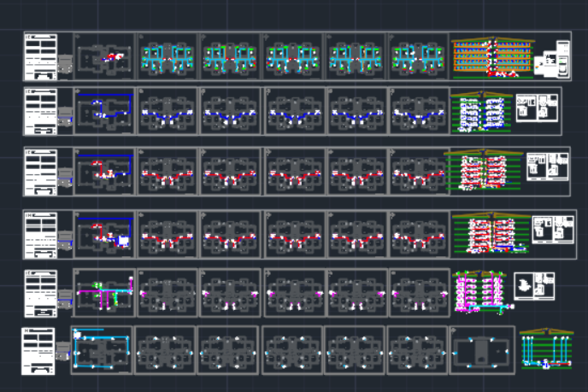Click the third-row white notes sheet
This screenshot has width=588, height=392.
[x=40, y=171]
